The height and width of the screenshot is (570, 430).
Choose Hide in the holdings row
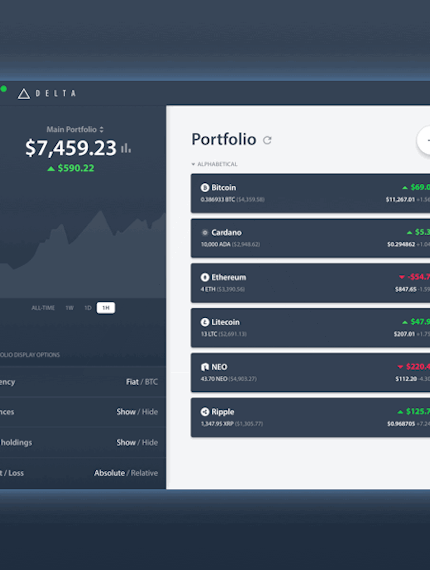(150, 442)
